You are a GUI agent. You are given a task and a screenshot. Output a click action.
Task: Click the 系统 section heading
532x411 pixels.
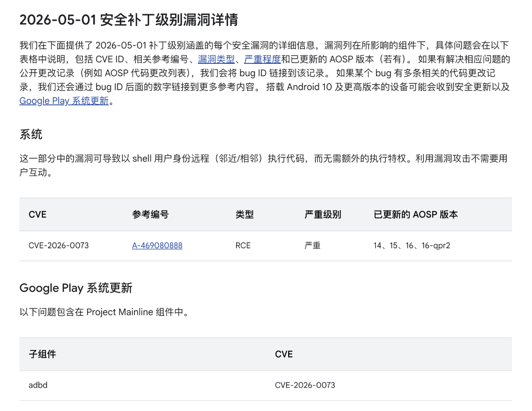tap(31, 135)
